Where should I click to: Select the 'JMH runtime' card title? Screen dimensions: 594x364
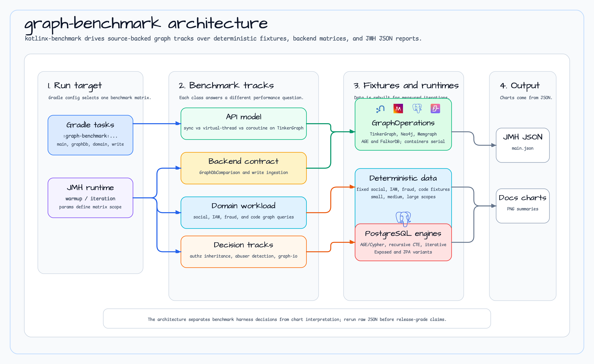90,188
